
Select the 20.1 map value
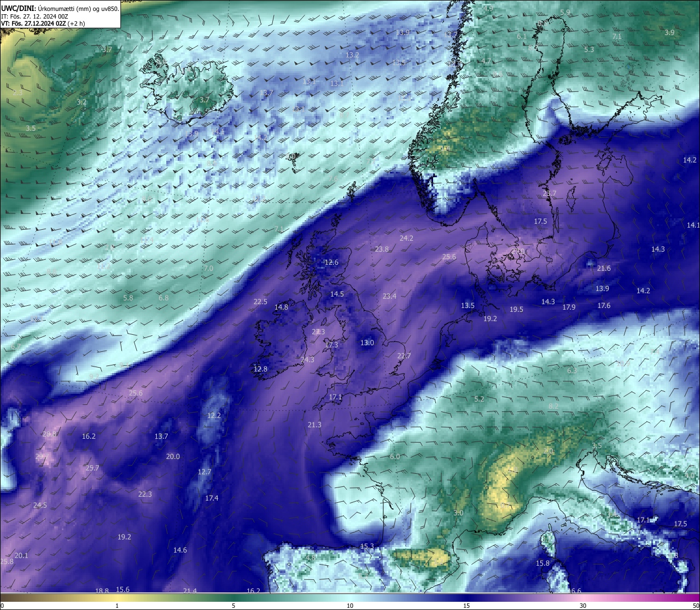point(21,556)
